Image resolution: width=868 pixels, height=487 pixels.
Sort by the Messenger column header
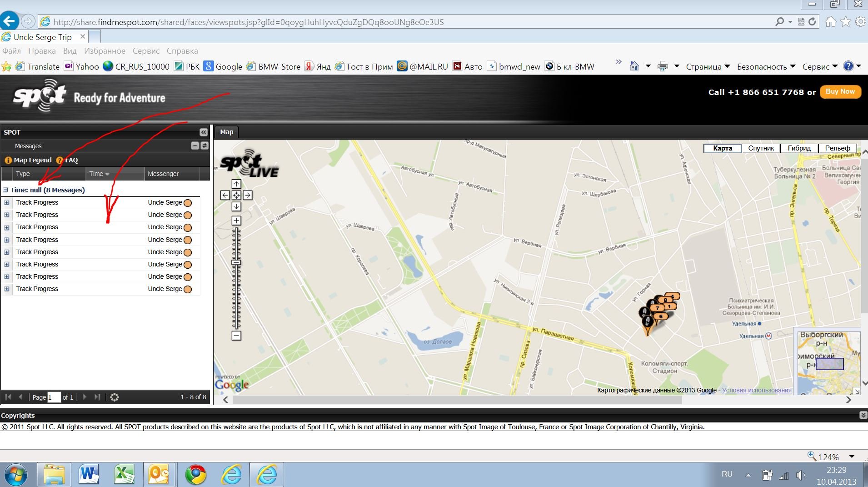pyautogui.click(x=172, y=174)
